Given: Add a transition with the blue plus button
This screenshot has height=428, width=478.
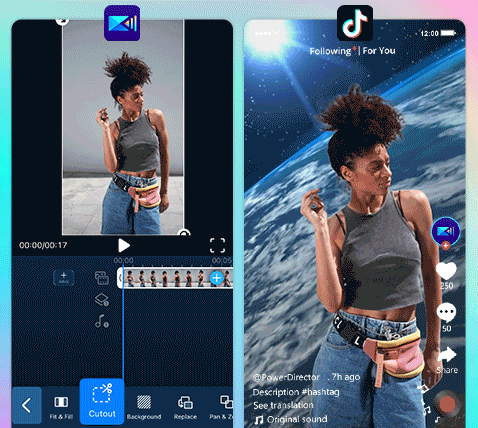Looking at the screenshot, I should click(x=217, y=278).
